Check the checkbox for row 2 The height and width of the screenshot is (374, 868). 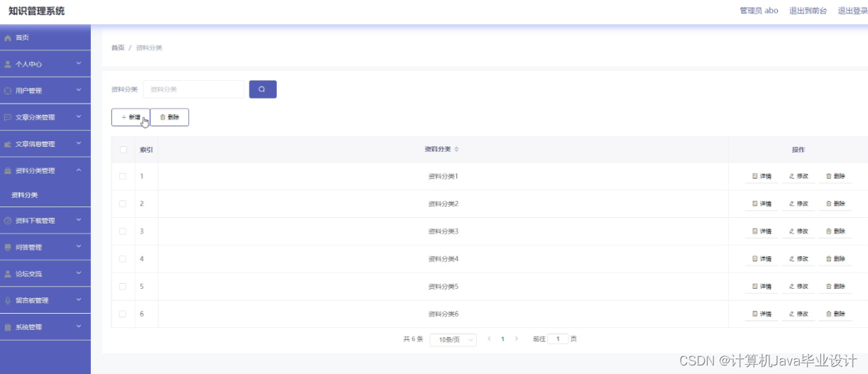(123, 204)
